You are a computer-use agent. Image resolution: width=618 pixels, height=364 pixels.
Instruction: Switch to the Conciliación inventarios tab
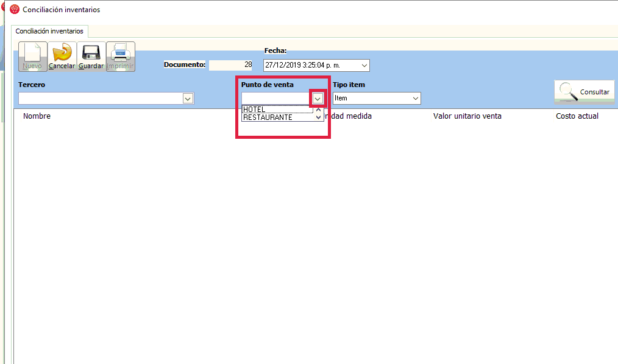coord(49,31)
